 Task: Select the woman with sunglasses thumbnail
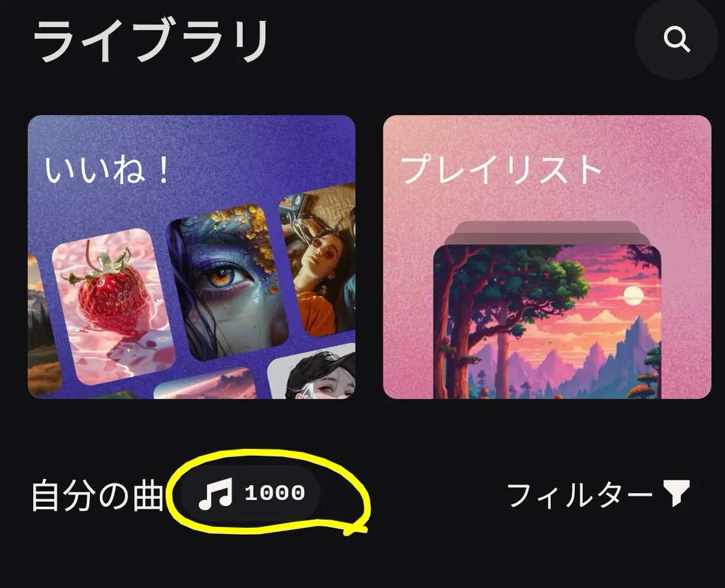[319, 260]
